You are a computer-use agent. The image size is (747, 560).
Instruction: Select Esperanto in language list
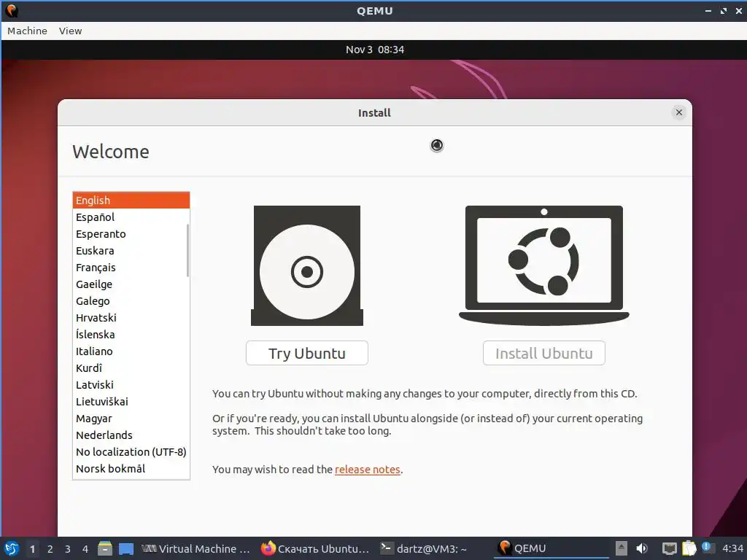(x=131, y=234)
